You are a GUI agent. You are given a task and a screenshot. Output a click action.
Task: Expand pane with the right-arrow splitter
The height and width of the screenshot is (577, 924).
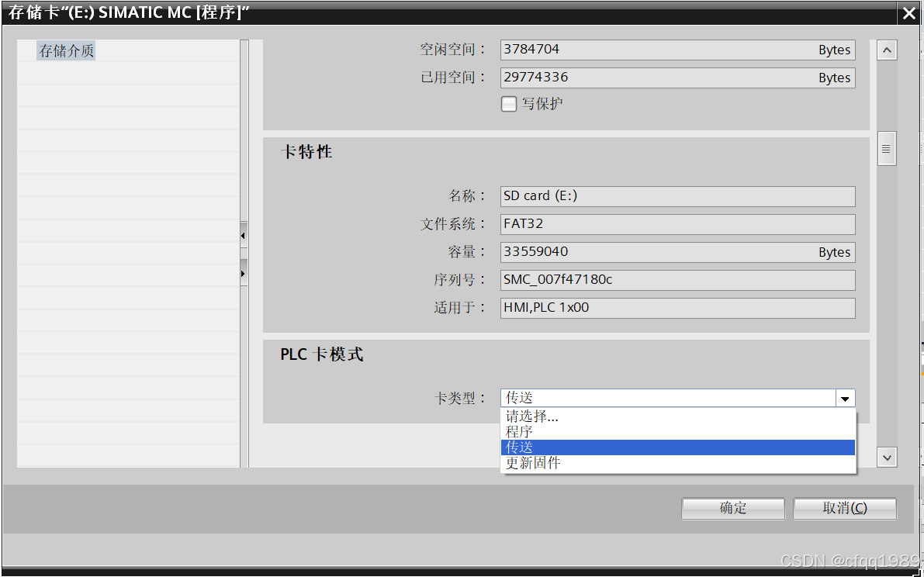click(244, 274)
